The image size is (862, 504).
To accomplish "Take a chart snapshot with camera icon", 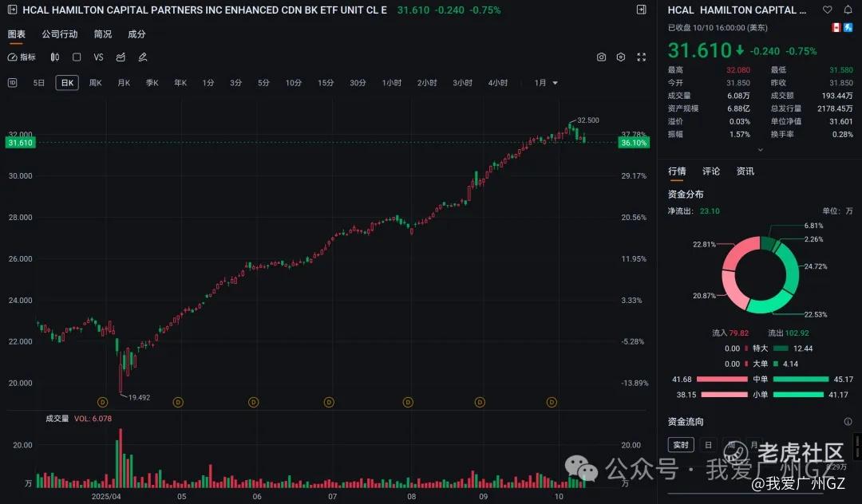I will click(x=602, y=57).
